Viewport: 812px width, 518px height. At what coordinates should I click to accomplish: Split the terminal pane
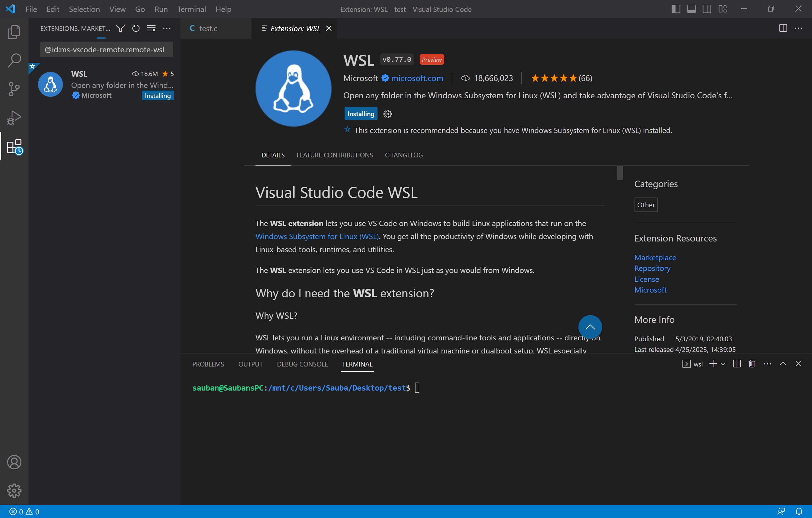(x=737, y=364)
